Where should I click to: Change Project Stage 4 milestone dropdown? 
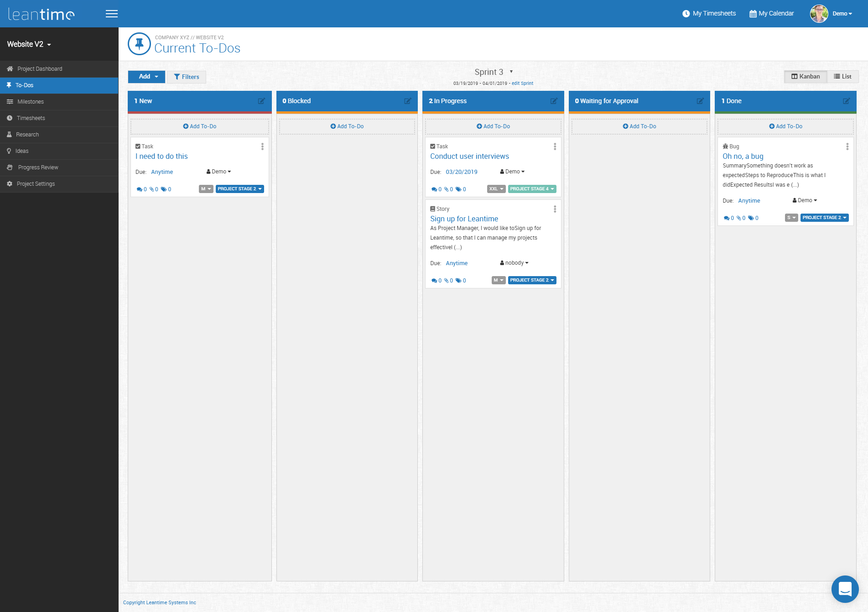click(x=532, y=189)
